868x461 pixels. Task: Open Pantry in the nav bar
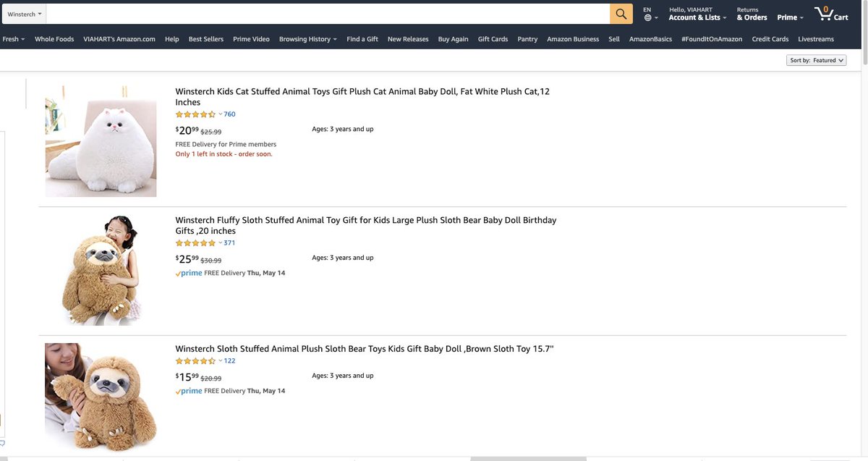pos(527,39)
